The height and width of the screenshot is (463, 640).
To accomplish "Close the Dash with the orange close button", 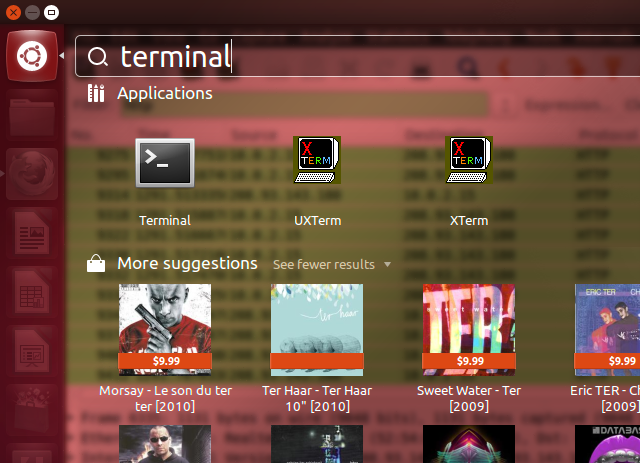I will pyautogui.click(x=13, y=13).
